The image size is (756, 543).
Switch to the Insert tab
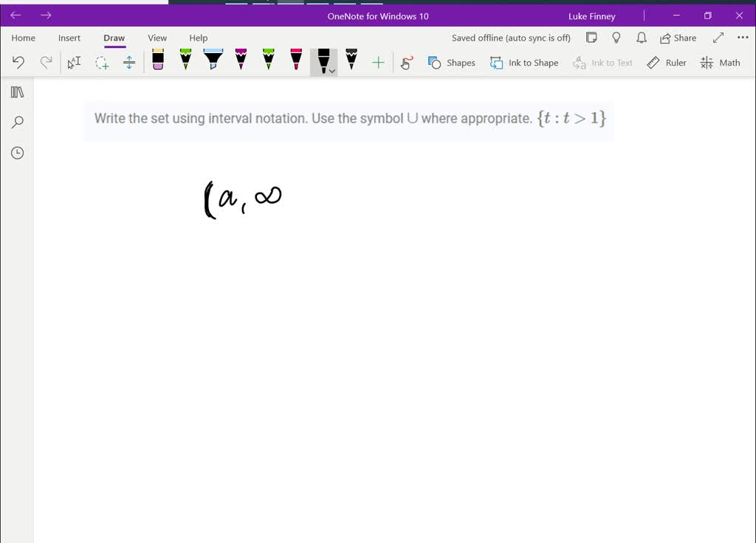(69, 38)
